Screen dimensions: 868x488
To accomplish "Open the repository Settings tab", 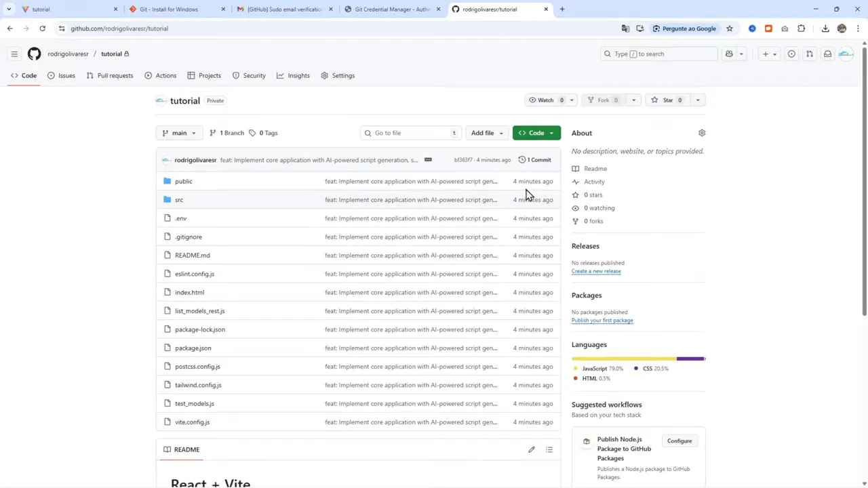I will (x=343, y=75).
